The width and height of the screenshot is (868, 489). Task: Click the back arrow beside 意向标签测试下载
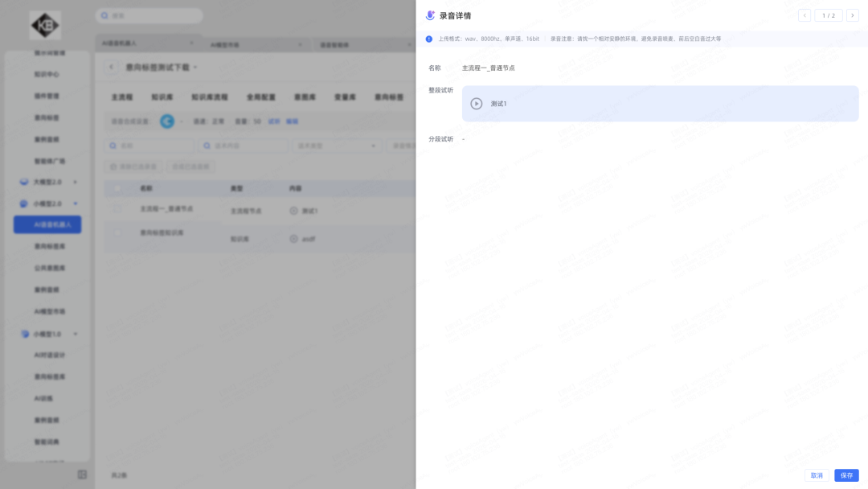coord(112,68)
